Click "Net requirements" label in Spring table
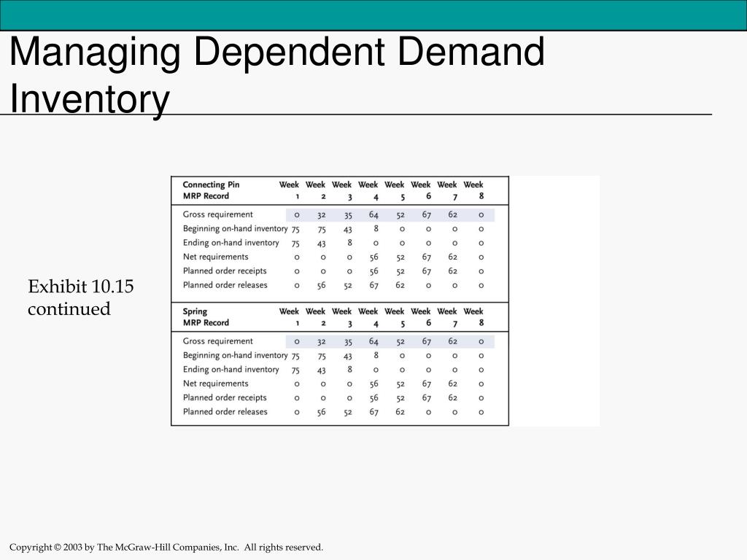Screen dimensions: 747x560 pos(216,384)
